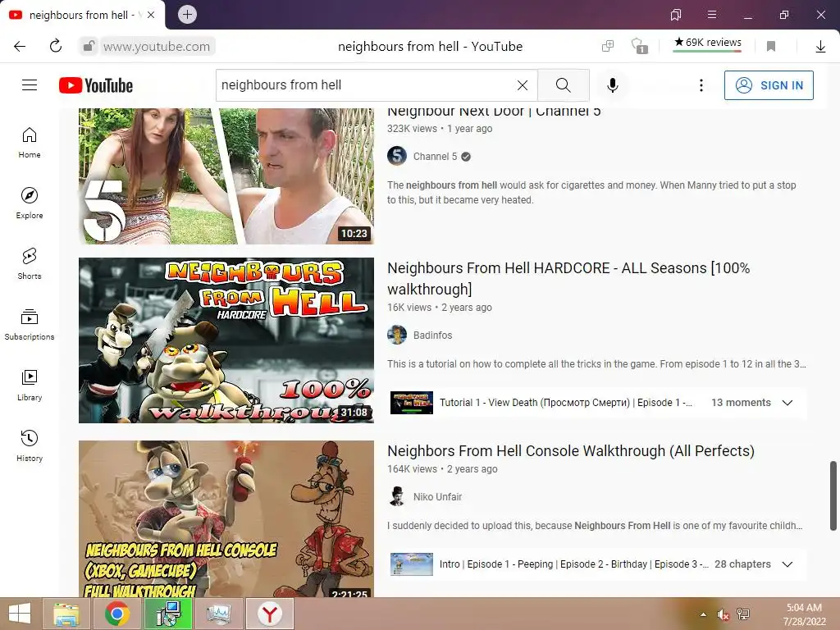The image size is (840, 630).
Task: Open the browser main menu
Action: tap(712, 15)
